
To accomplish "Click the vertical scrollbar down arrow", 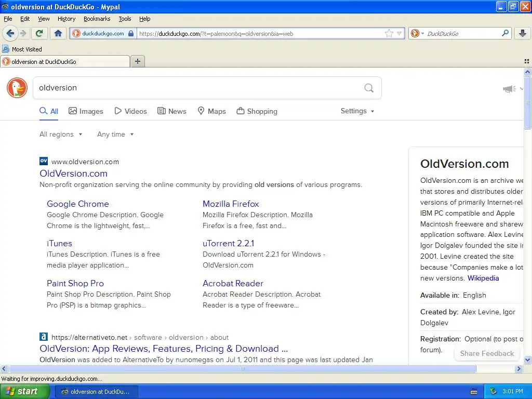I will click(x=527, y=360).
